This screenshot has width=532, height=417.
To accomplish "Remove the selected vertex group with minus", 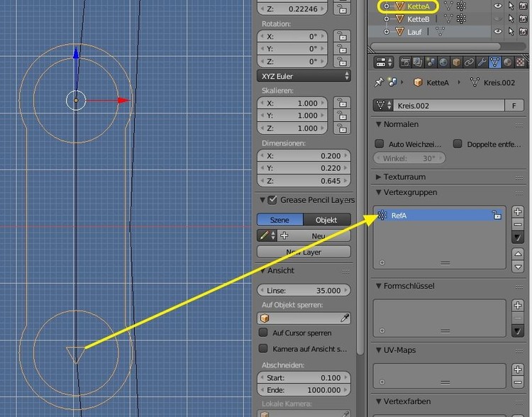I will [518, 224].
